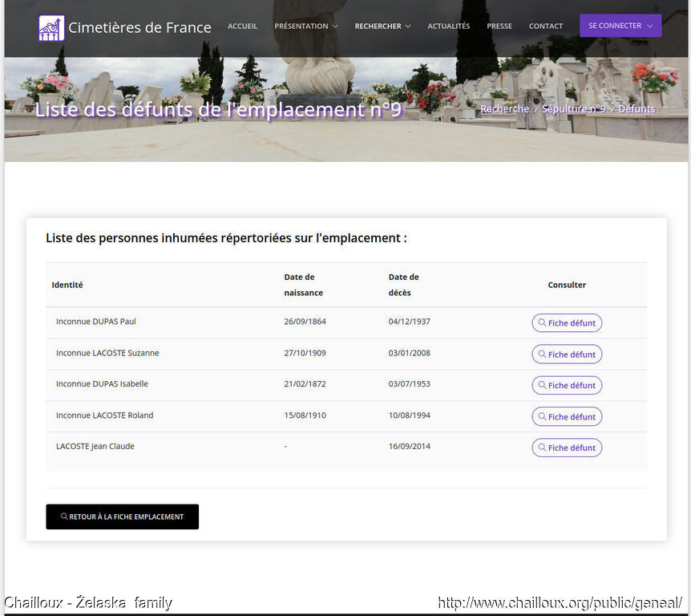Select the Date de naissance column header
Viewport: 691px width, 616px height.
point(303,285)
